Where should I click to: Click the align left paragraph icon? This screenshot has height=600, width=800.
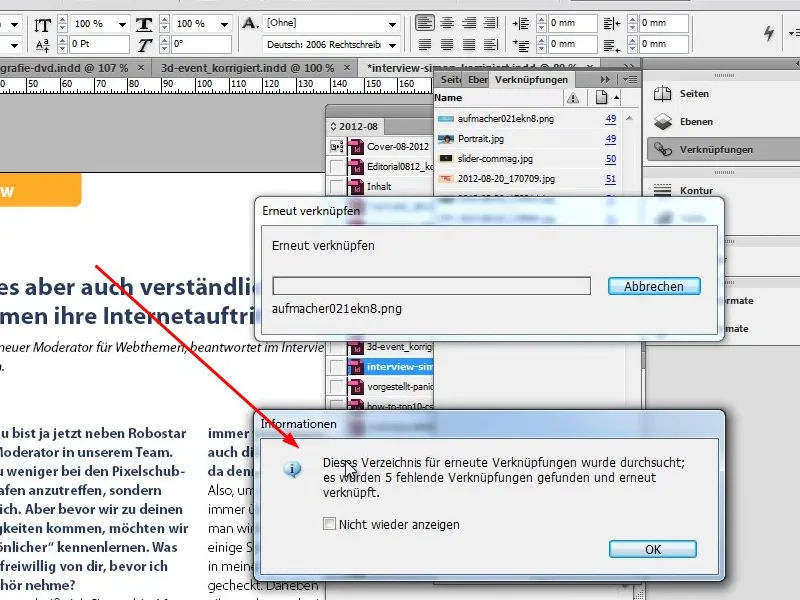[425, 23]
